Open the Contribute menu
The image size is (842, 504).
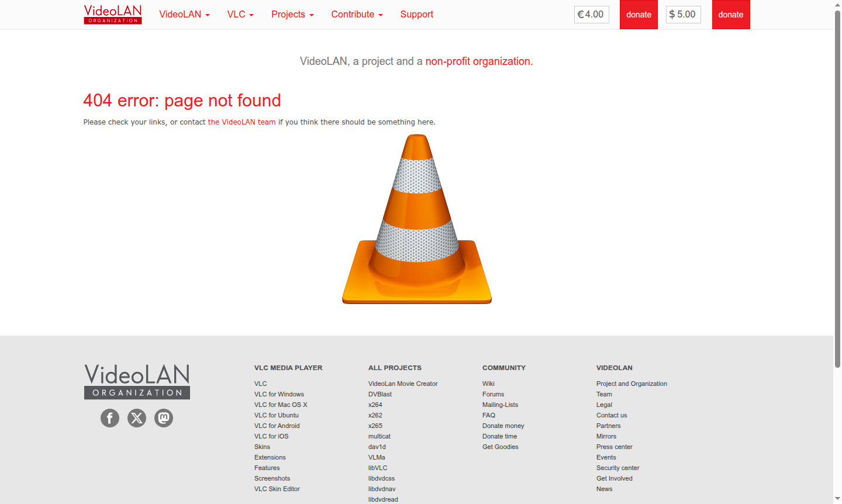357,15
